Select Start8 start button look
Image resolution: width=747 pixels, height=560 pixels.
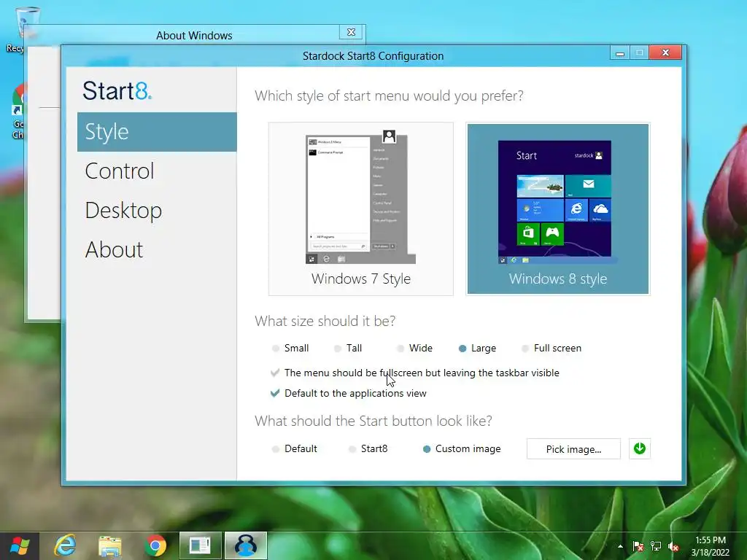click(x=368, y=448)
